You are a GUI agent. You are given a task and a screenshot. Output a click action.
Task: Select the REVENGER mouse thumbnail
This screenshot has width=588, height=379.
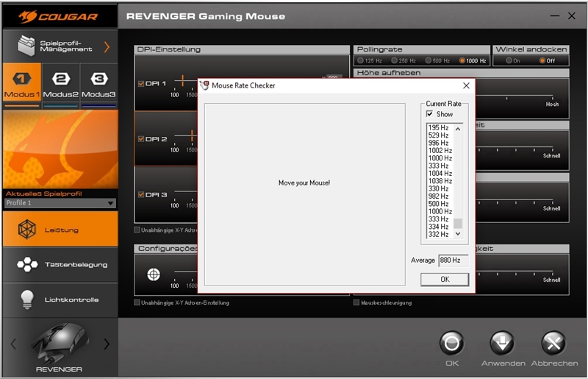(60, 344)
